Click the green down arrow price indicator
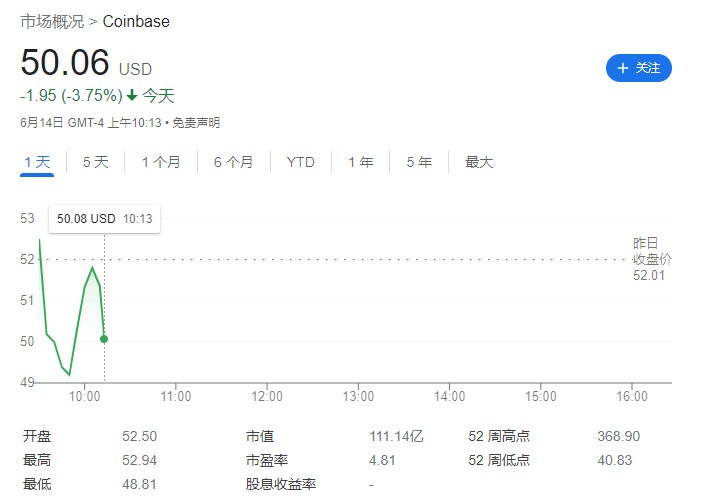The height and width of the screenshot is (502, 701). tap(131, 96)
